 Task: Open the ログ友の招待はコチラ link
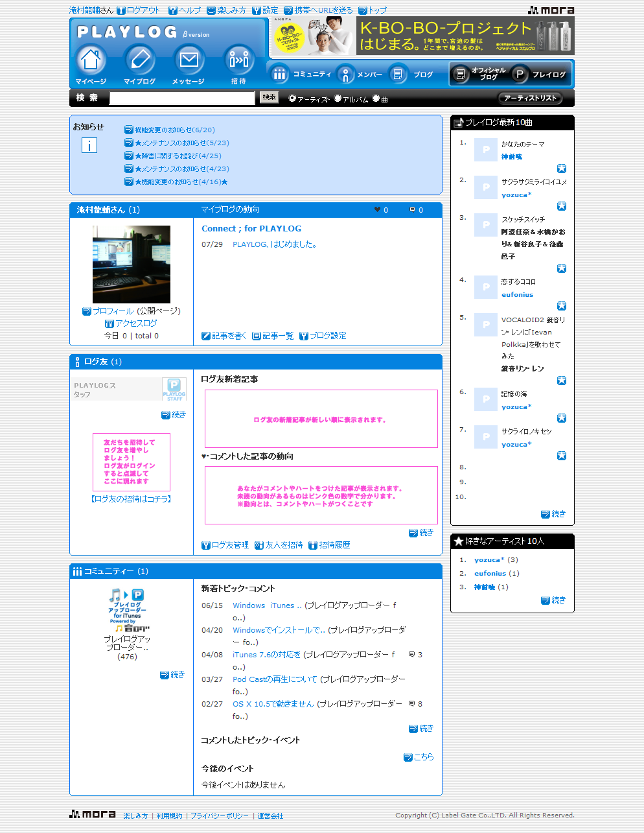[x=132, y=499]
